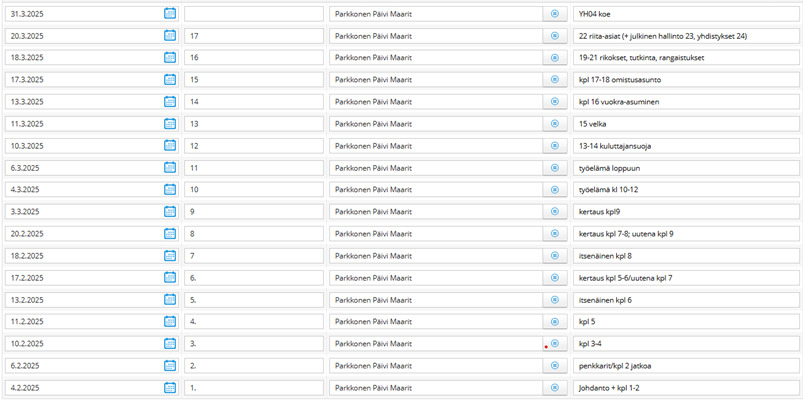Edit the date field showing 18.3.2025
This screenshot has height=404, width=803.
(x=82, y=58)
